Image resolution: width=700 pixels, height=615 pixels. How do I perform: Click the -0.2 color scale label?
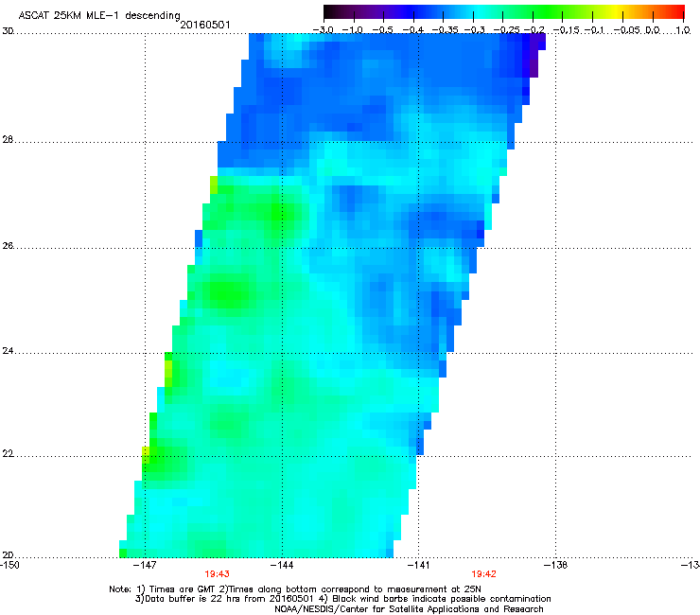(x=534, y=30)
